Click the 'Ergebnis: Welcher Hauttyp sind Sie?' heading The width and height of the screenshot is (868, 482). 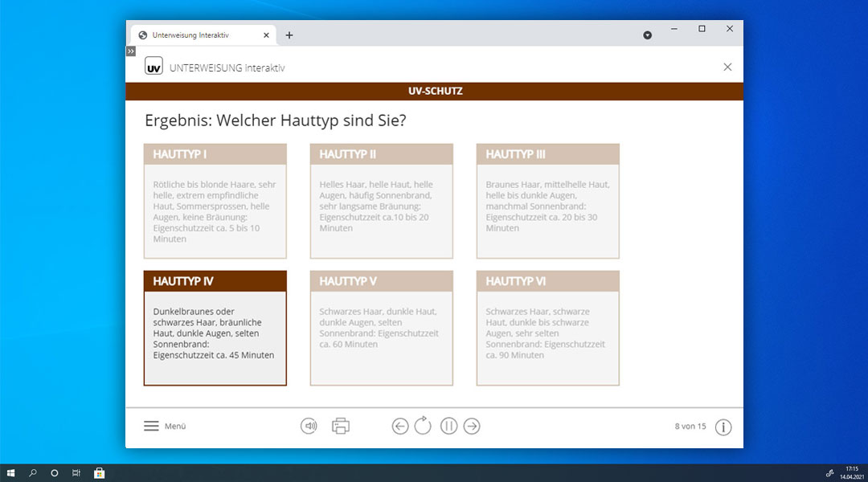click(275, 120)
